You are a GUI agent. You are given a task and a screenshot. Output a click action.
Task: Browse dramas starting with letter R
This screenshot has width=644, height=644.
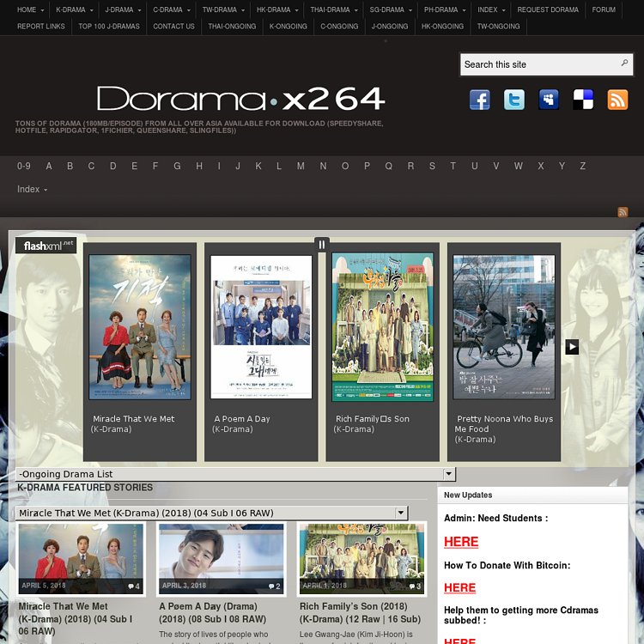(x=410, y=166)
